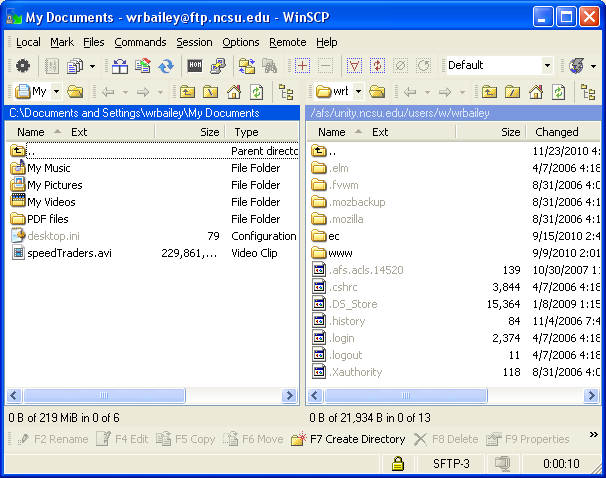The height and width of the screenshot is (478, 606).
Task: Sort local panel by Type column
Action: [262, 132]
